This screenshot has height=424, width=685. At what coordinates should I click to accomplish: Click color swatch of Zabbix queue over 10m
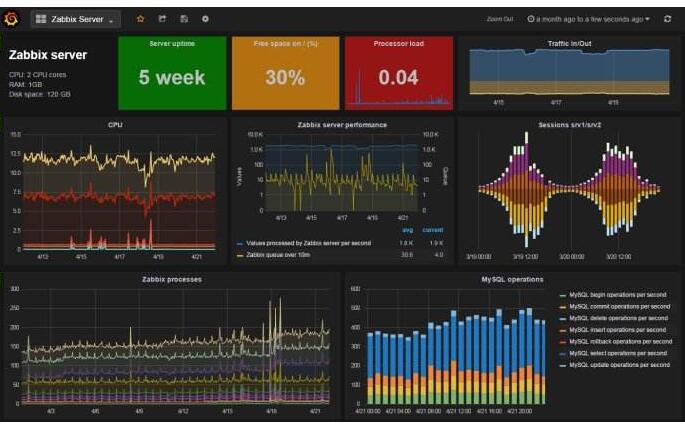240,255
